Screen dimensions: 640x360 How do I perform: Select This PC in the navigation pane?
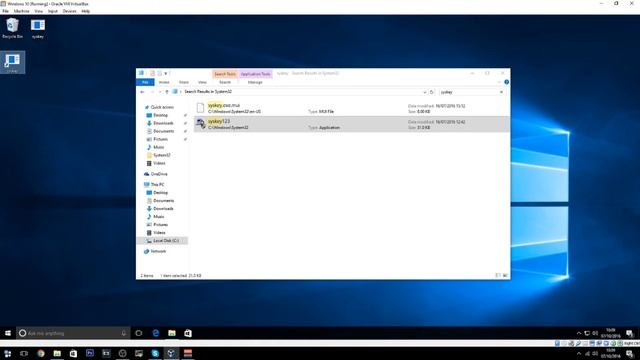(x=157, y=184)
